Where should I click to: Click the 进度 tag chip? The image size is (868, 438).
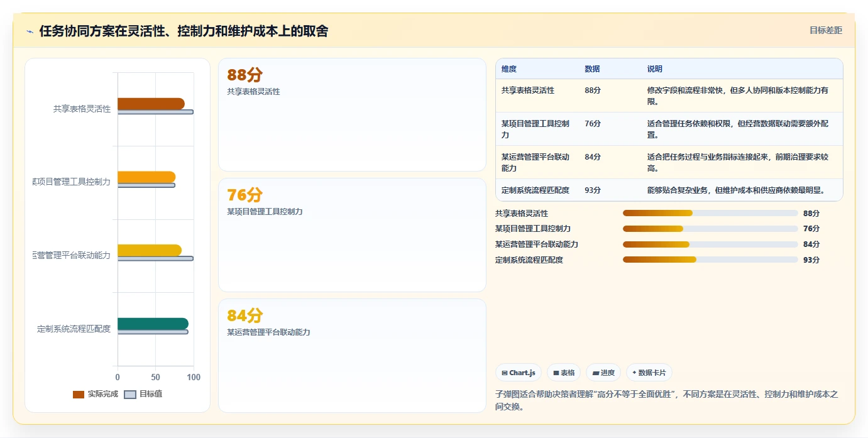603,373
